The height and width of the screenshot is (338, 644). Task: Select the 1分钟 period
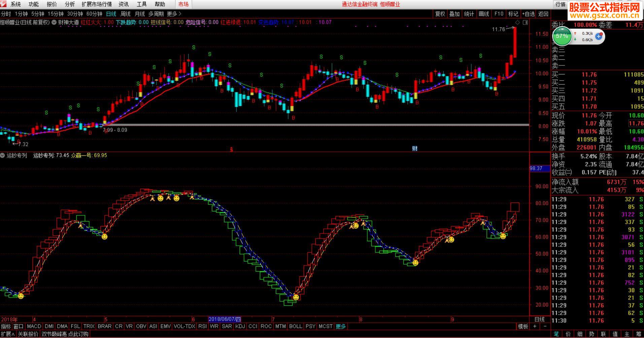pyautogui.click(x=21, y=14)
